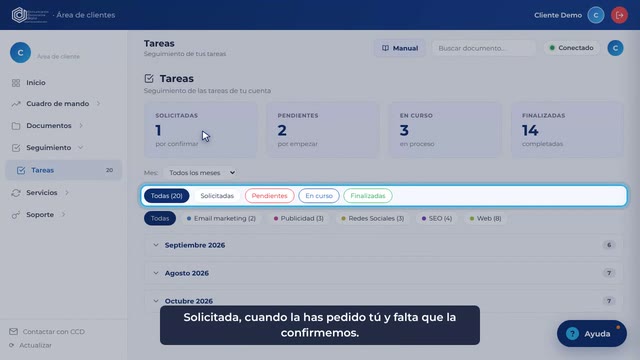Collapse the Septiembre 2026 group
Image resolution: width=640 pixels, height=360 pixels.
pyautogui.click(x=156, y=245)
